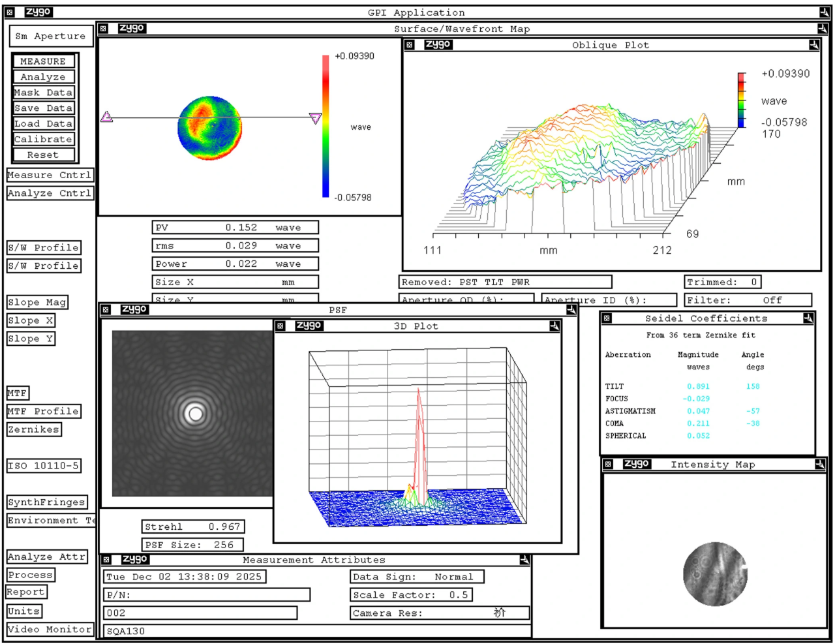
Task: Toggle the Filter Off setting
Action: 748,300
